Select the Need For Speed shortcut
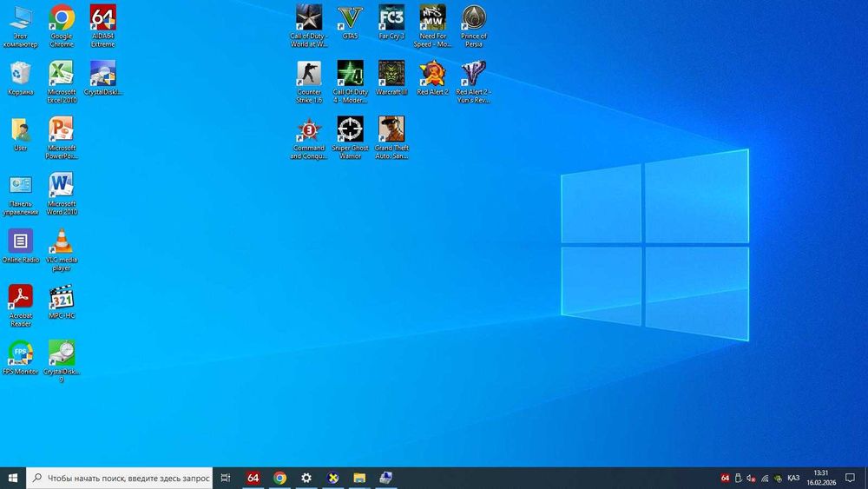Screen dimensions: 868x489 pos(432,27)
